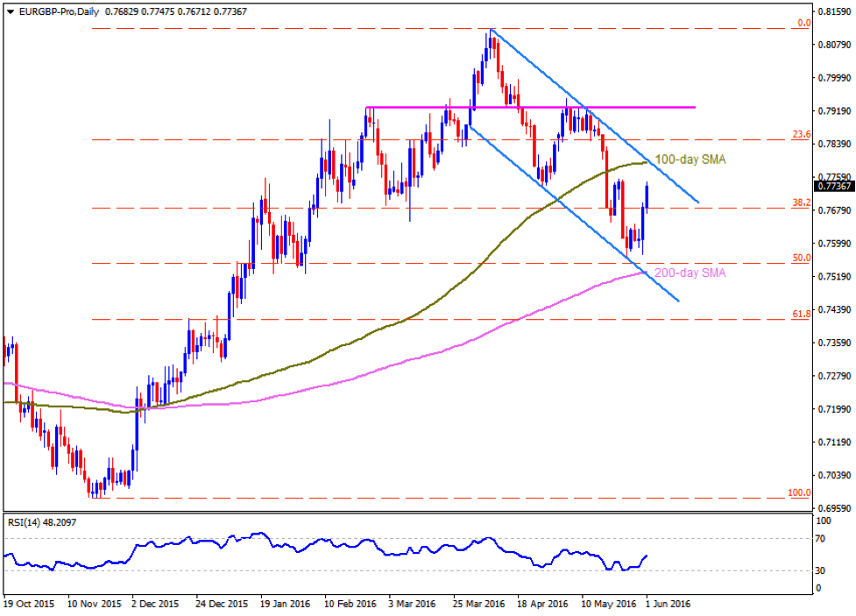The width and height of the screenshot is (856, 616).
Task: Click the 0.0 Fibonacci level label
Action: pos(803,23)
